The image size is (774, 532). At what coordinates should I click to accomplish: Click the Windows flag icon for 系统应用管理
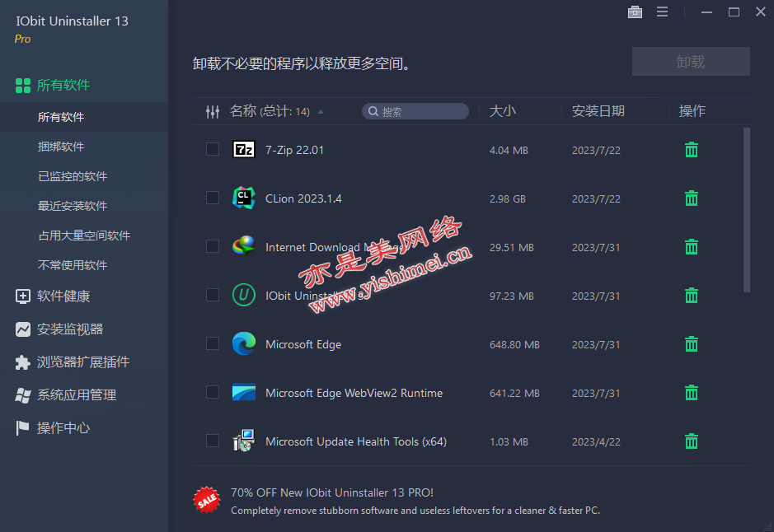click(x=23, y=395)
